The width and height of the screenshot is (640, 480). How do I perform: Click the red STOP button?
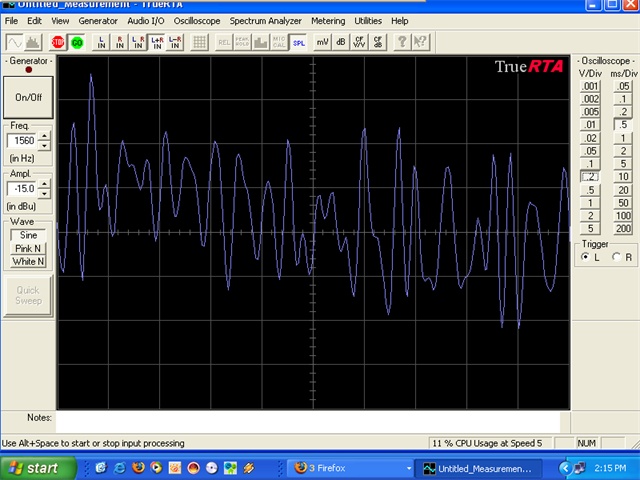point(58,42)
